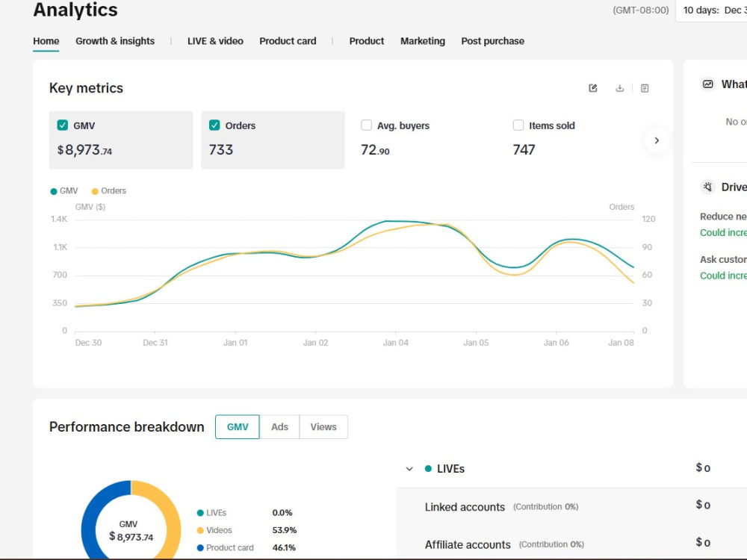Click the Linked accounts row label
This screenshot has height=560, width=747.
pos(465,507)
